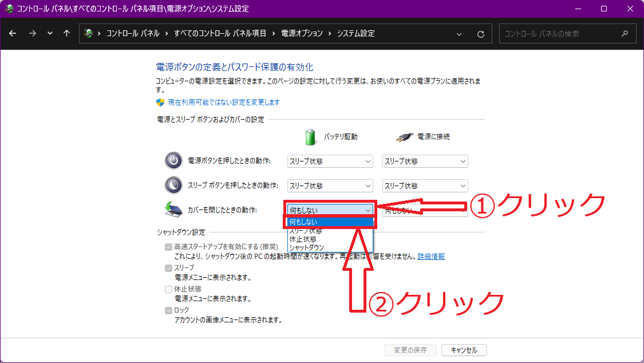Click the battery icon above バッテリ駆動 column
The image size is (644, 363).
[311, 136]
